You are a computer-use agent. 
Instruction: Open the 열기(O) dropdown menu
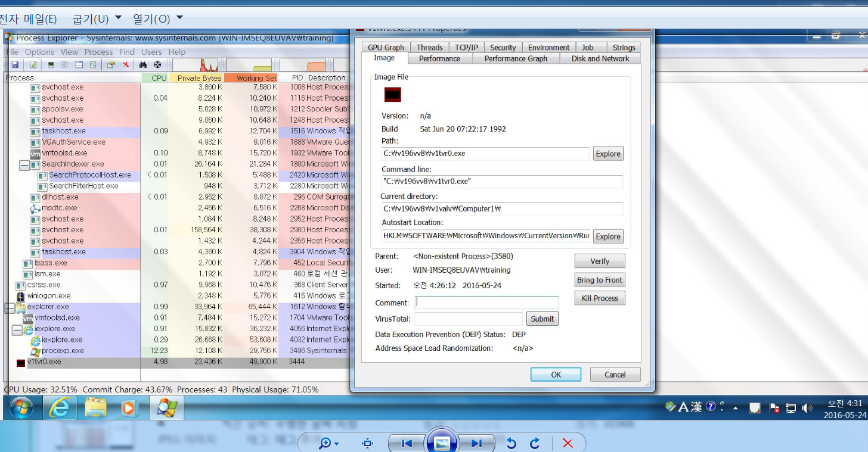click(158, 18)
